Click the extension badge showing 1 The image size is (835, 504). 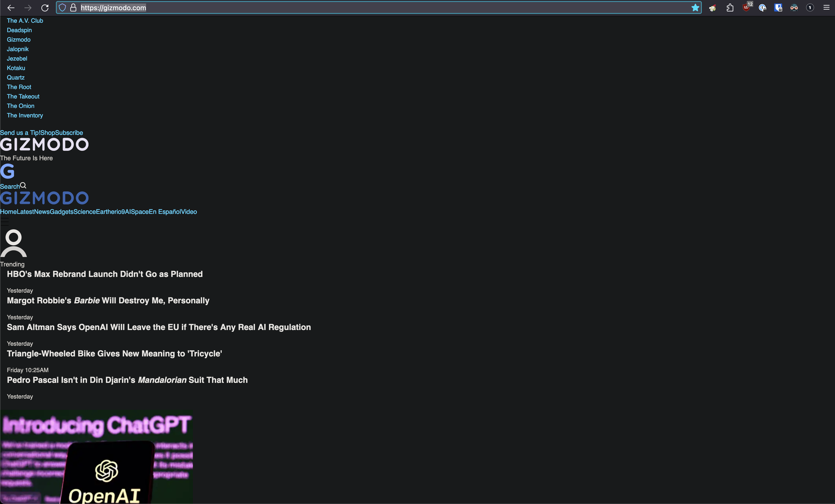tap(810, 7)
